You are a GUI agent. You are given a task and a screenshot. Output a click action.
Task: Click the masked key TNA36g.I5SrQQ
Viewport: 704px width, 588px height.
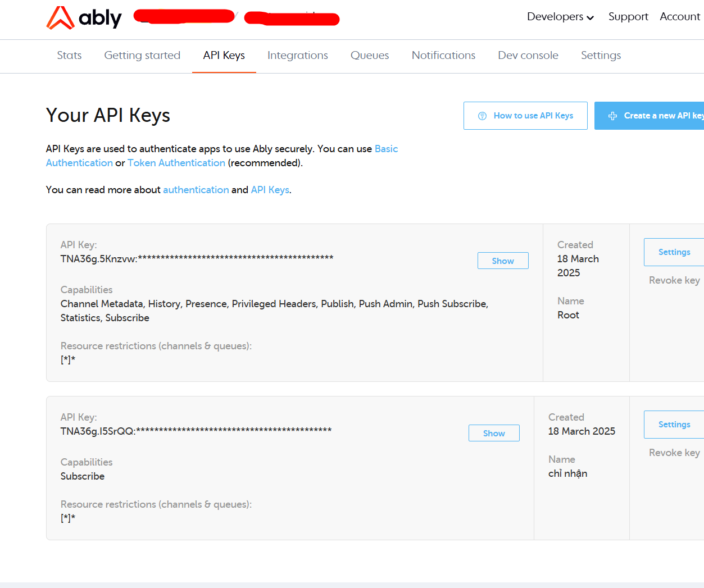tap(196, 431)
